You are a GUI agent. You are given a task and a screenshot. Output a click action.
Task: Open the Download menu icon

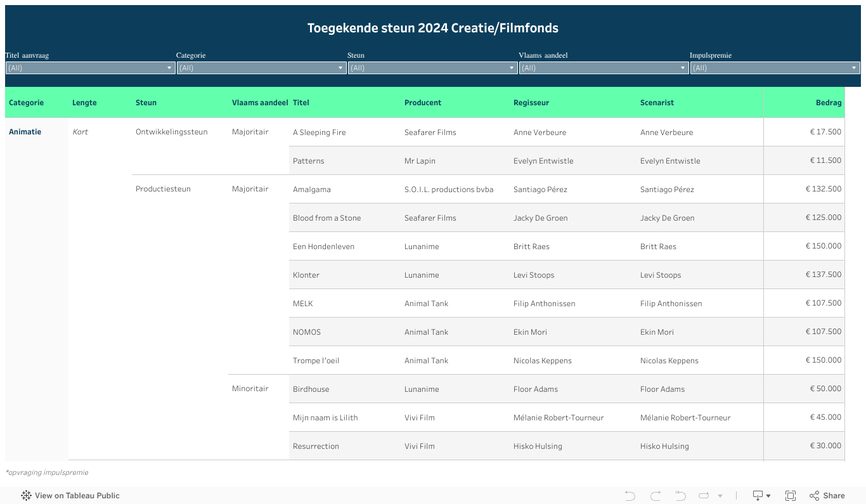pos(761,496)
